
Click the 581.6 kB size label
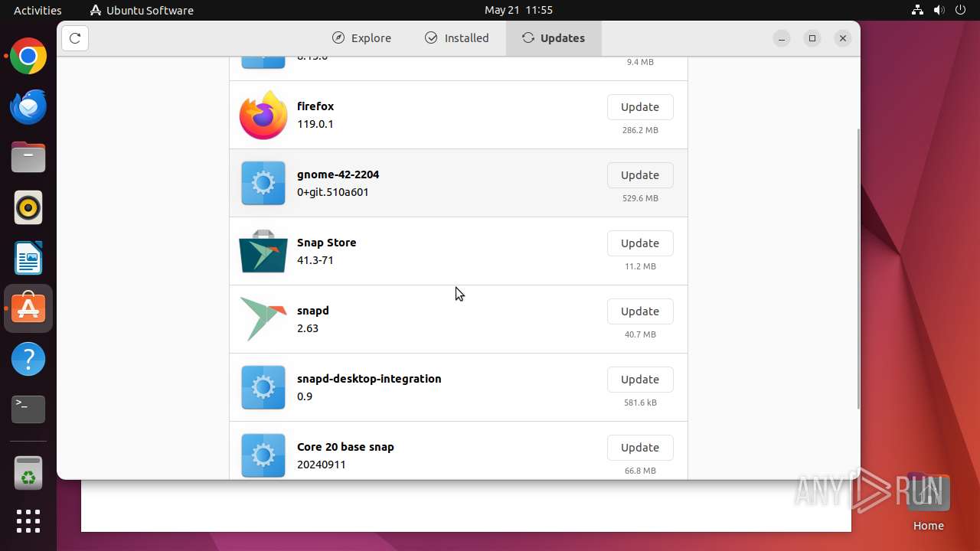pos(640,403)
